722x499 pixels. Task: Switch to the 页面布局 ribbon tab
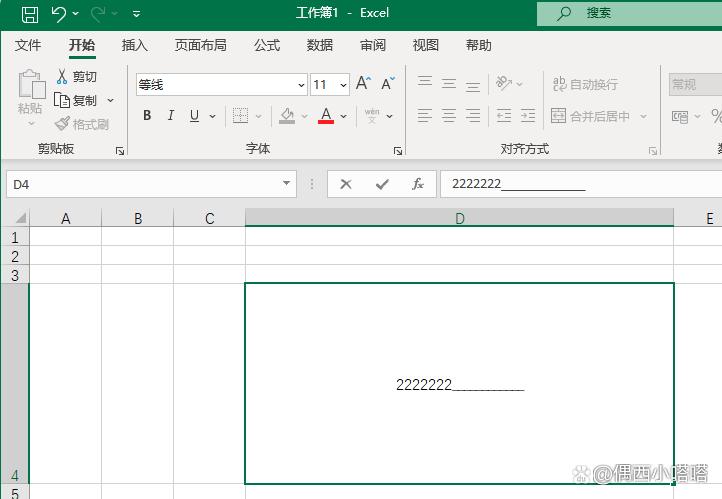[200, 45]
